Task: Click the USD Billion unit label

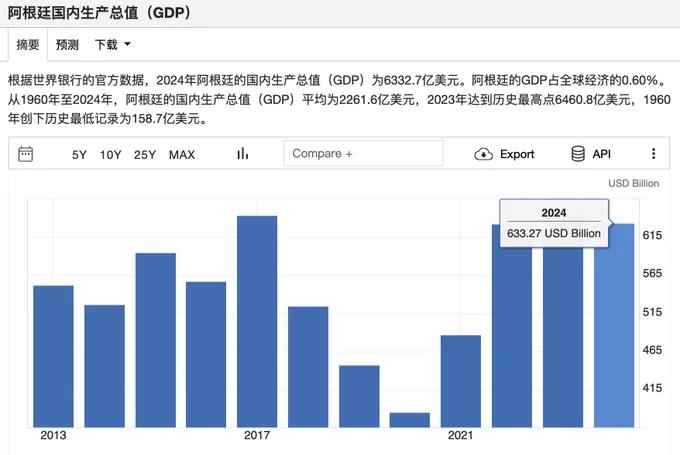Action: 634,183
